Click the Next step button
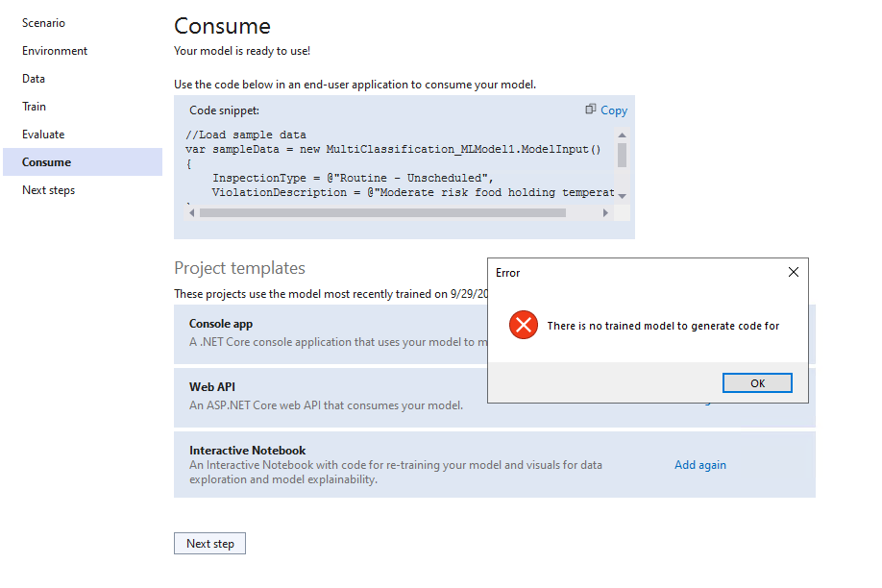The height and width of the screenshot is (588, 882). (209, 543)
